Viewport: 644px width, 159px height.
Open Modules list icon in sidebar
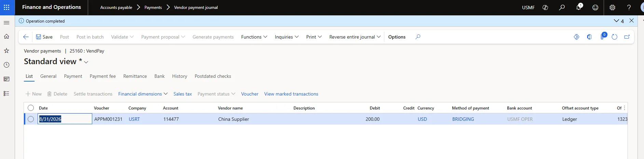[6, 93]
